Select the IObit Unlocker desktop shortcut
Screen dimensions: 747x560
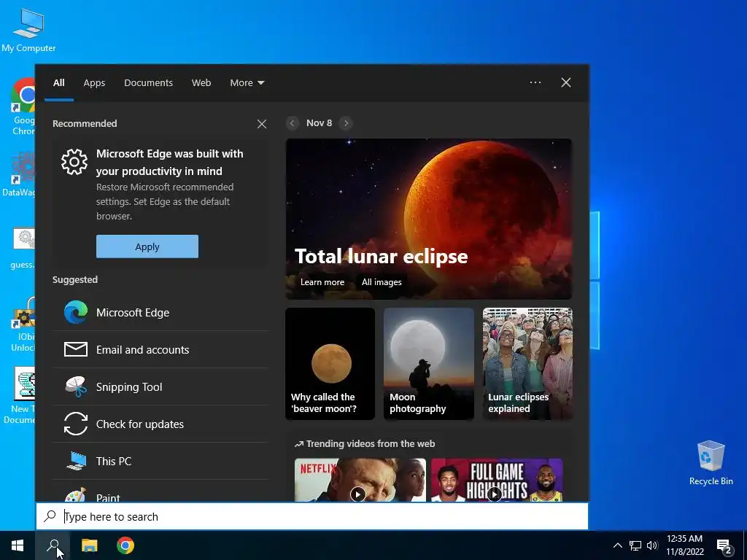[x=23, y=325]
